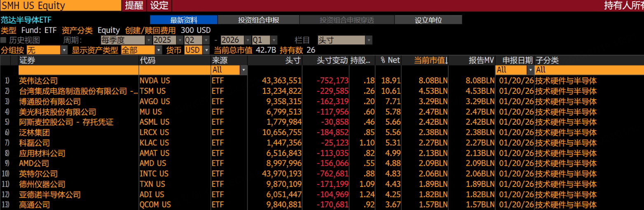
Task: Click the 范达半导体ETF fund name
Action: [26, 20]
